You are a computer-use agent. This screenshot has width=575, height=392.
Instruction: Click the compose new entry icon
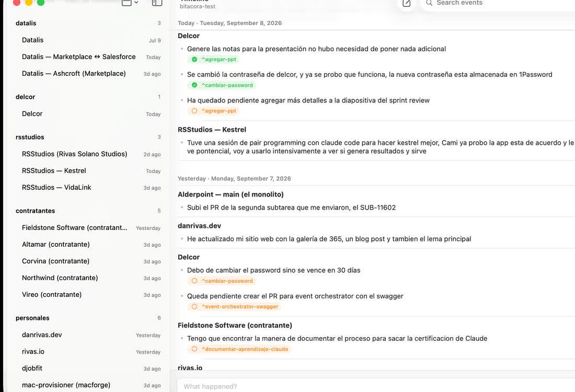(406, 3)
